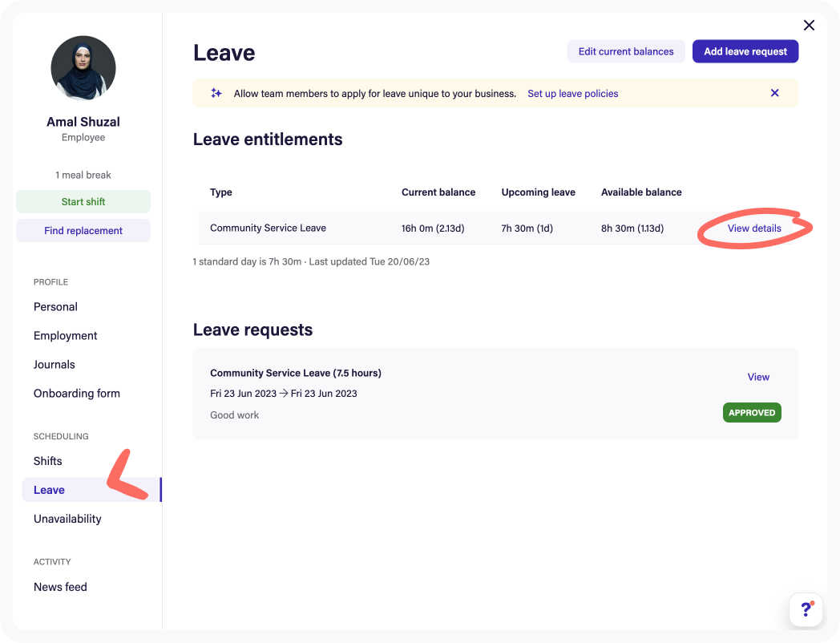Image resolution: width=840 pixels, height=643 pixels.
Task: Dismiss the leave policies banner
Action: coord(774,93)
